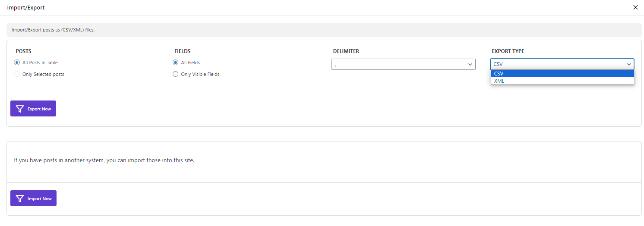This screenshot has width=644, height=226.
Task: Enable the Only Visible Fields option
Action: tap(175, 74)
